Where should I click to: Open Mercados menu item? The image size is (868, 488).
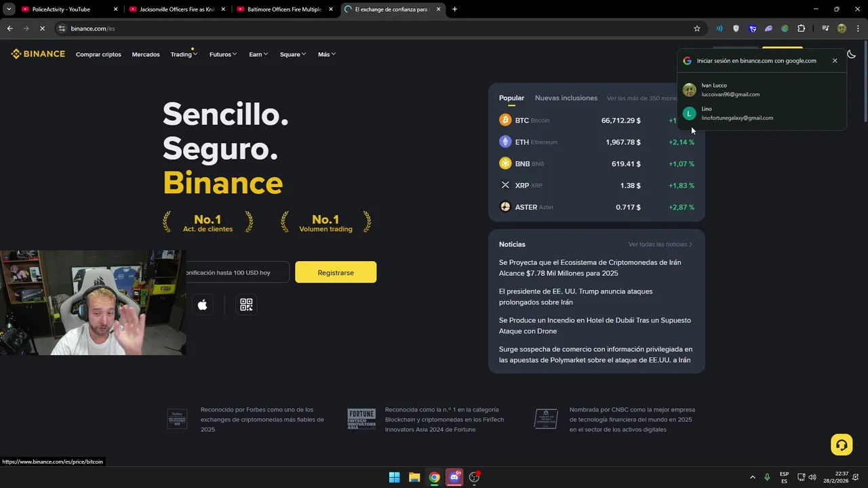click(x=146, y=54)
